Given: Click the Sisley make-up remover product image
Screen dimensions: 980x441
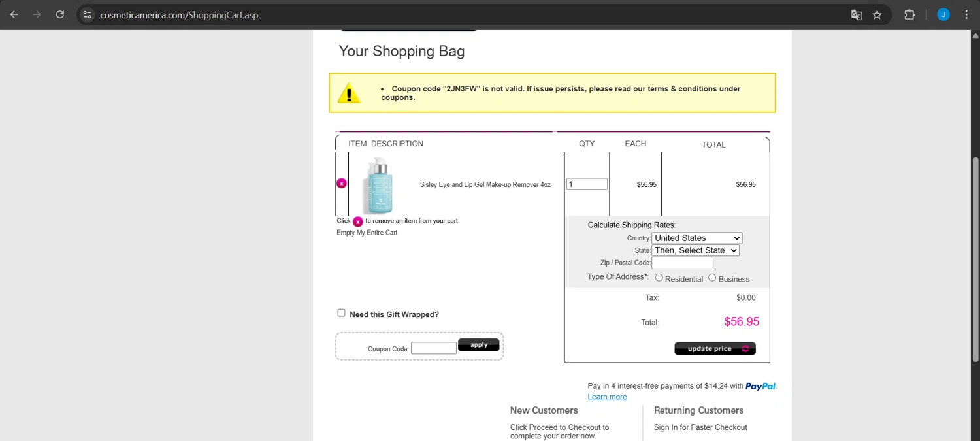Looking at the screenshot, I should pyautogui.click(x=378, y=186).
